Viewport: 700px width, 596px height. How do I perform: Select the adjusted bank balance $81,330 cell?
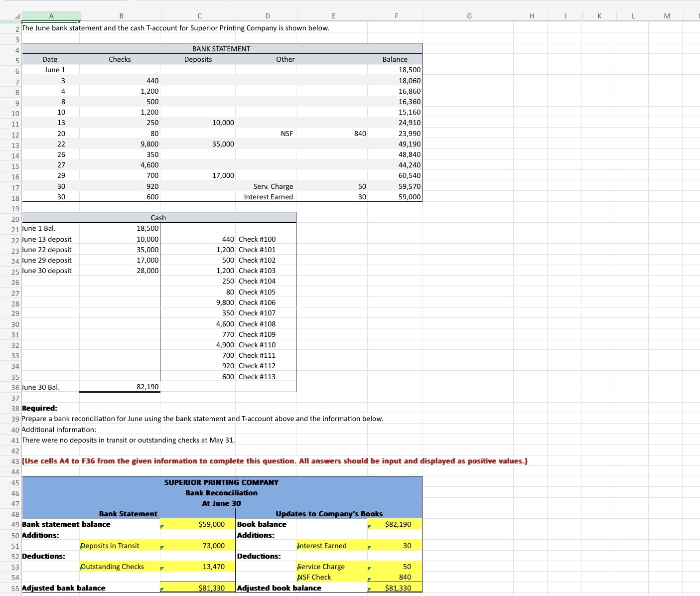(199, 588)
